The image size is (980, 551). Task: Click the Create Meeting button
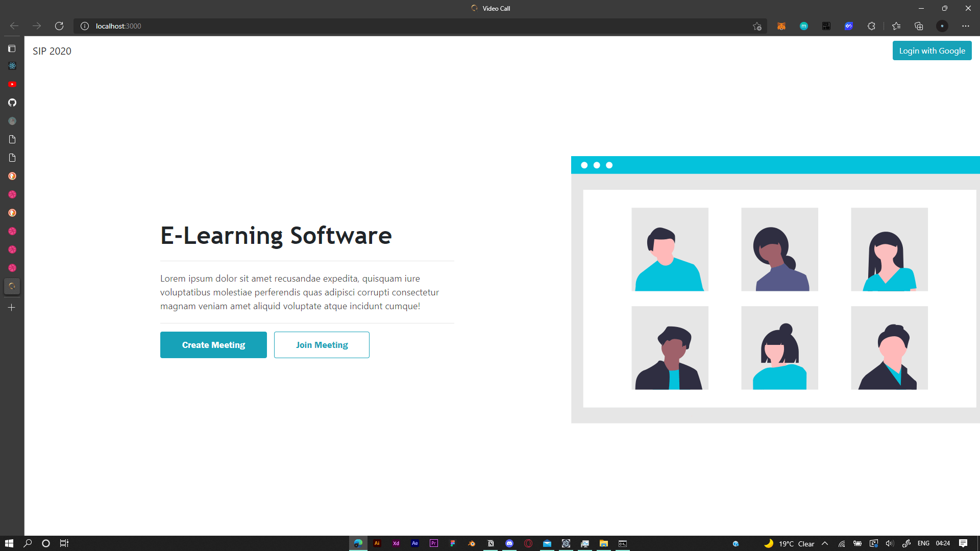point(213,345)
